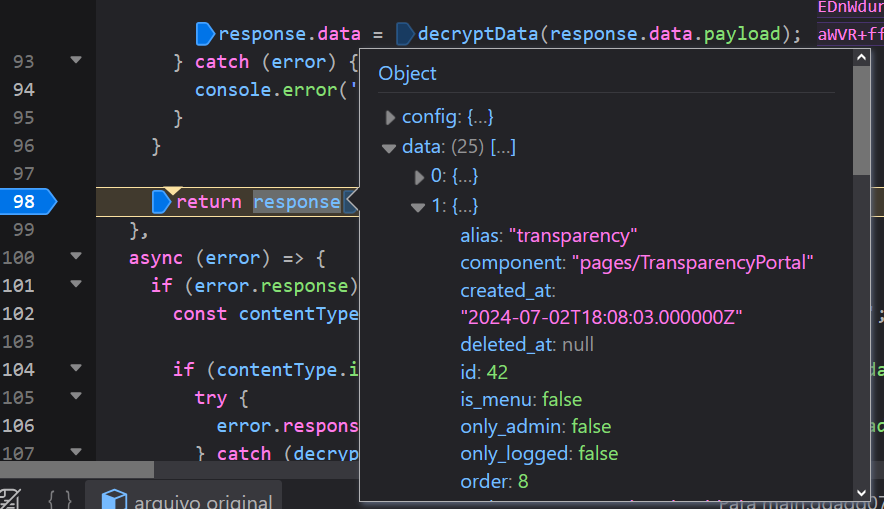This screenshot has height=509, width=884.
Task: Set a breakpoint on line 104
Action: click(x=18, y=370)
